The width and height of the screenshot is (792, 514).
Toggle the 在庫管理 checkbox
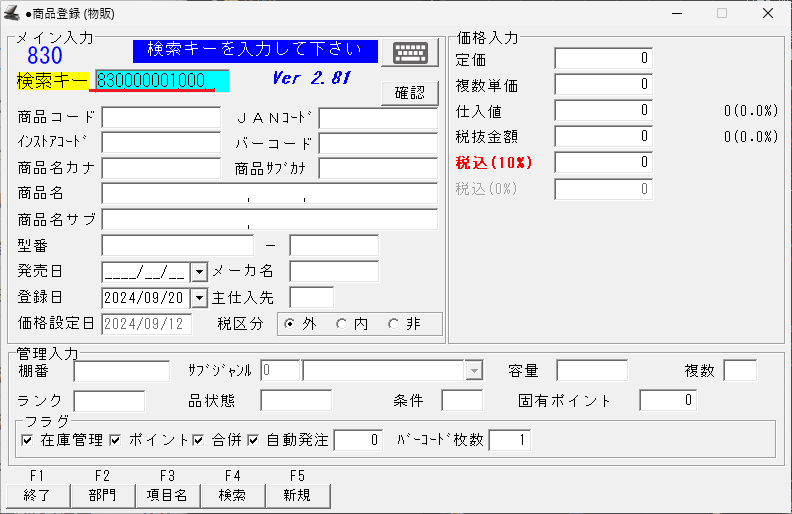(27, 440)
